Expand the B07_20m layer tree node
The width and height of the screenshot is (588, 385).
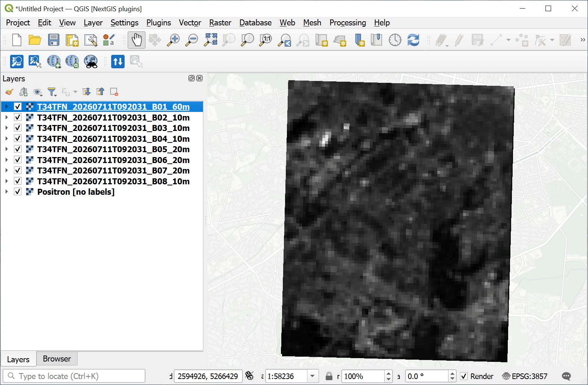coord(6,170)
